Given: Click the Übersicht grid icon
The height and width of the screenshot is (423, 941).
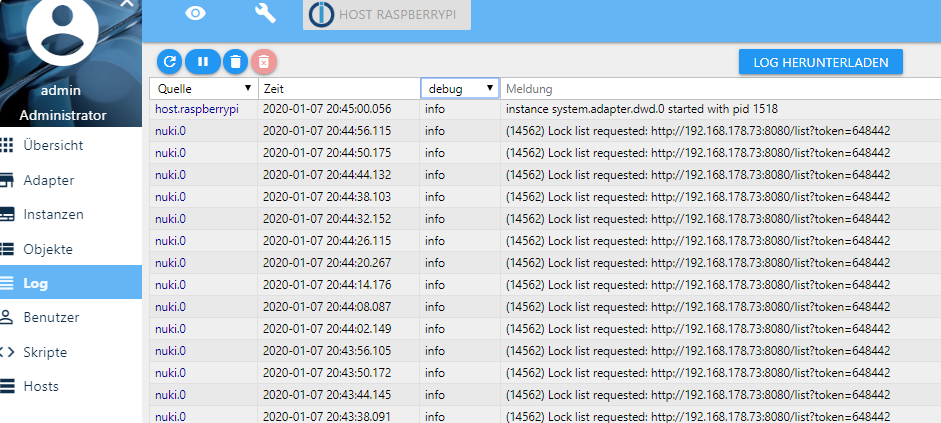Looking at the screenshot, I should click(5, 145).
